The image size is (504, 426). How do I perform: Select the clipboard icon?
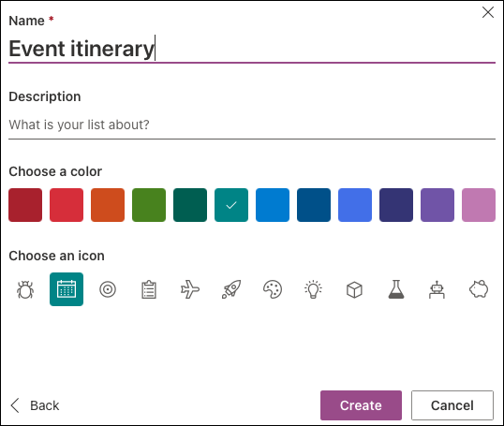tap(149, 289)
